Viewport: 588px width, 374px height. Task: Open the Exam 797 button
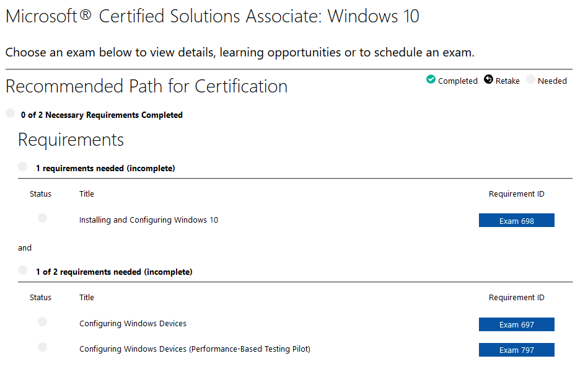(516, 350)
